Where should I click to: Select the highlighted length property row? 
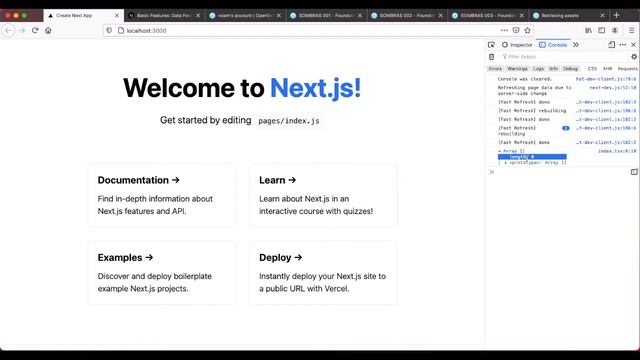pos(532,157)
